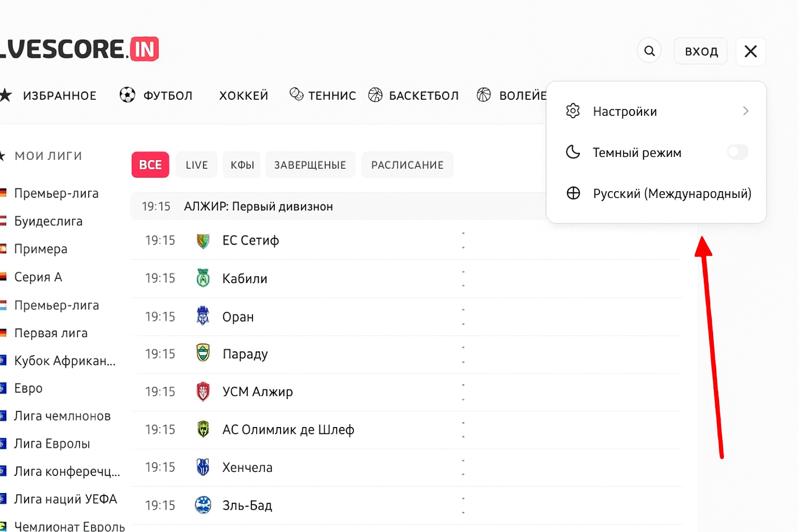Open search with the magnifier icon
The image size is (798, 532).
(649, 50)
